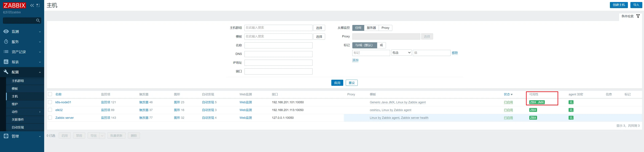Open the 服务 clock icon menu
The height and width of the screenshot is (152, 644).
point(6,42)
